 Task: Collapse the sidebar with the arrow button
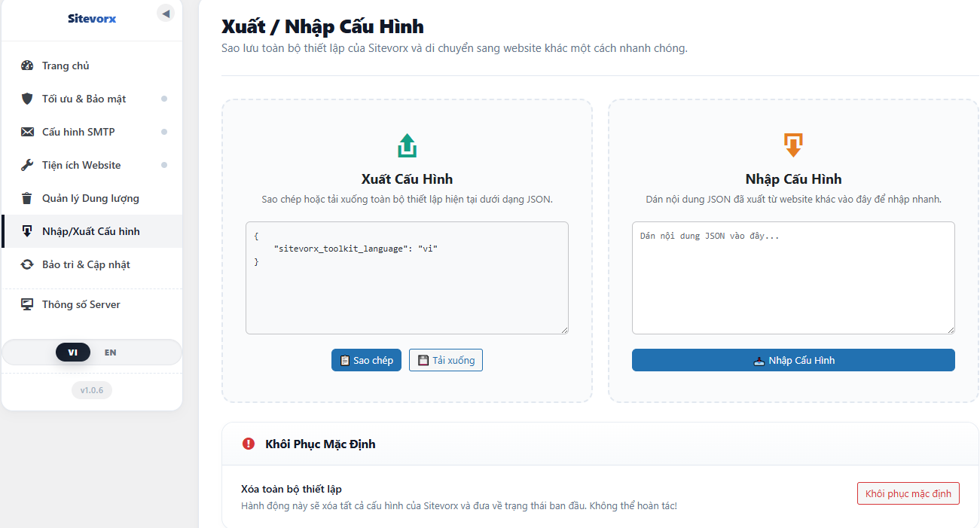[166, 13]
